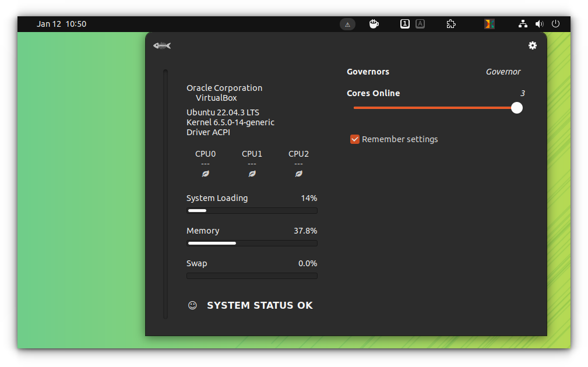Click the power button icon in the top bar
Image resolution: width=588 pixels, height=367 pixels.
point(555,24)
